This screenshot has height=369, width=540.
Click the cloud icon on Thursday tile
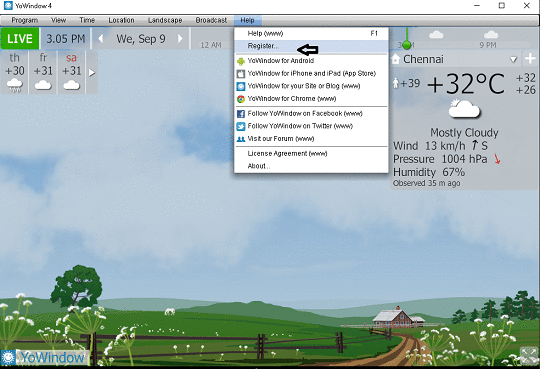click(14, 85)
